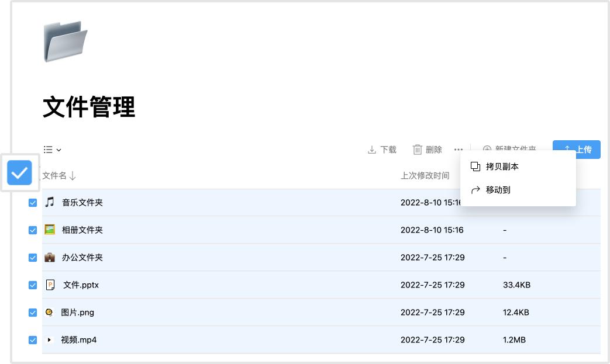Expand the list view mode dropdown
Viewport: 610px width, 364px height.
(53, 150)
